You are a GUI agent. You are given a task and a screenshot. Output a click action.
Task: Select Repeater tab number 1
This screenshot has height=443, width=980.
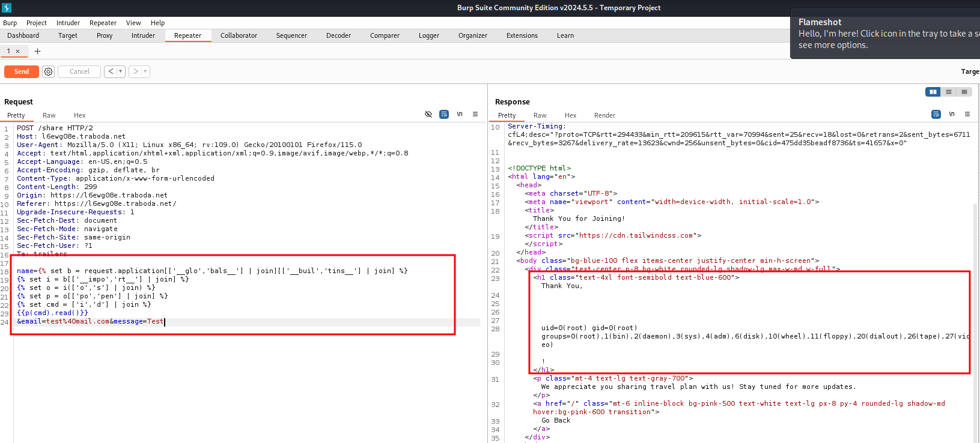(8, 51)
